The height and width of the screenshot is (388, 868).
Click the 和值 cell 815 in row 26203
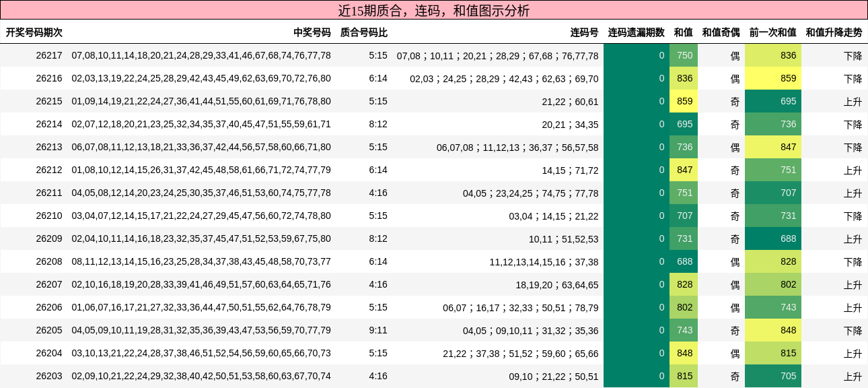click(x=684, y=376)
